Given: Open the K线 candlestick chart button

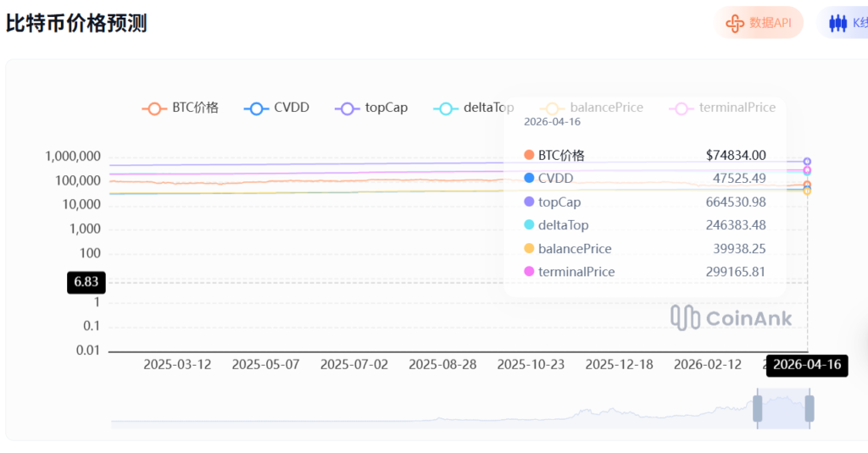Looking at the screenshot, I should pos(837,23).
